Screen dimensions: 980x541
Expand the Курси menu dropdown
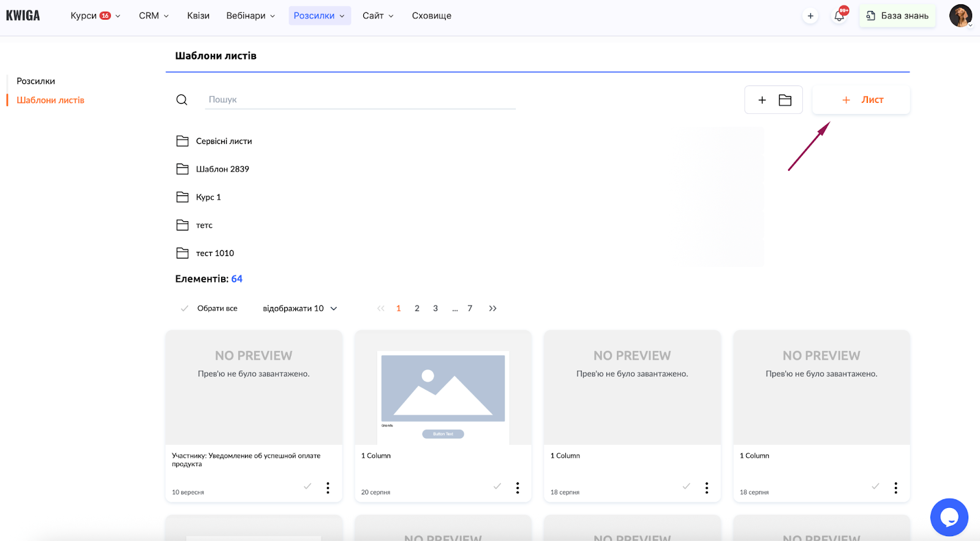[x=95, y=16]
